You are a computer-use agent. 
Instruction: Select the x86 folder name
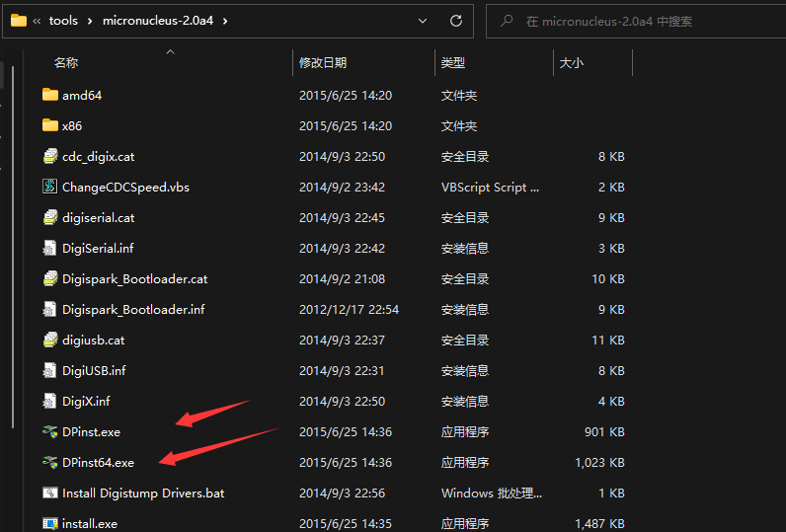click(72, 125)
